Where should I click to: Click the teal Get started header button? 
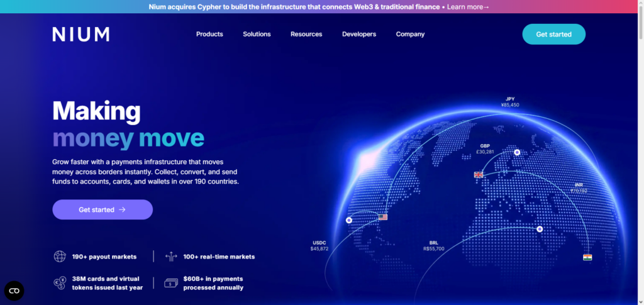point(553,35)
